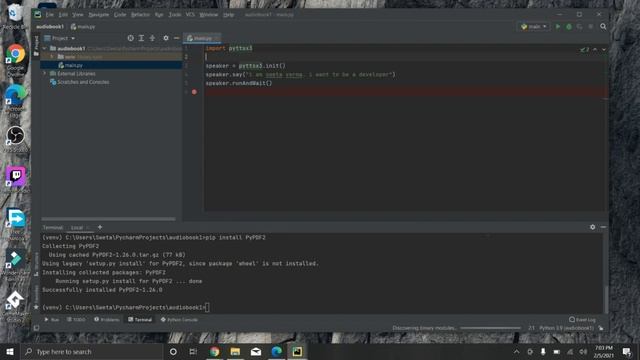640x360 pixels.
Task: Open the Run tool window button
Action: pyautogui.click(x=52, y=320)
